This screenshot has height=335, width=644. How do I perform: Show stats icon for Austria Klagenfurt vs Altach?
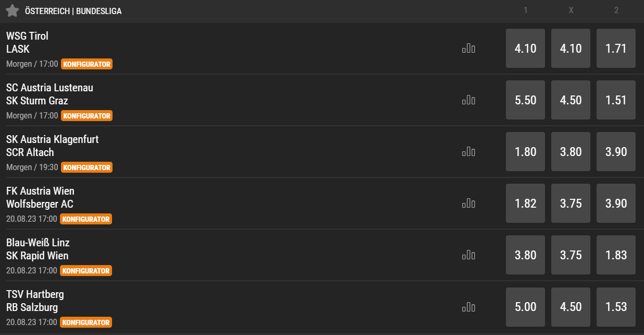[468, 152]
